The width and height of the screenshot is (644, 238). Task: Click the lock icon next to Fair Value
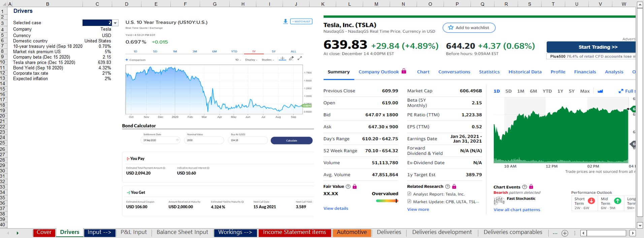click(355, 186)
